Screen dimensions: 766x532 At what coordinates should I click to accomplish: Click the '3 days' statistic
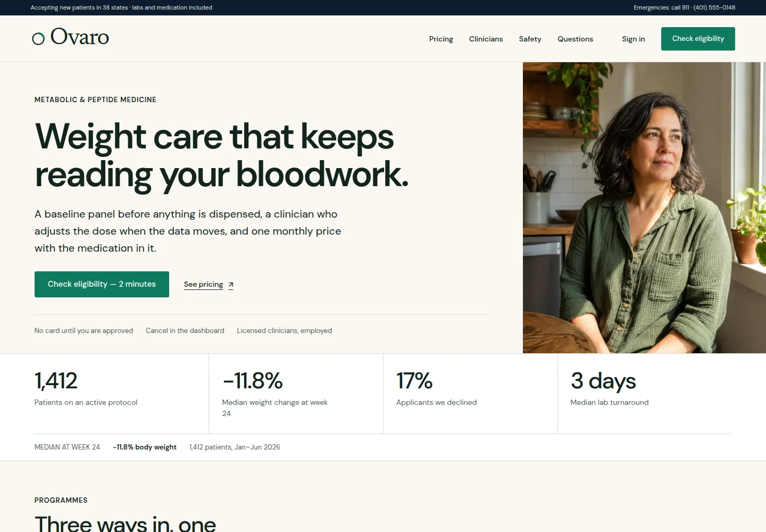click(603, 381)
